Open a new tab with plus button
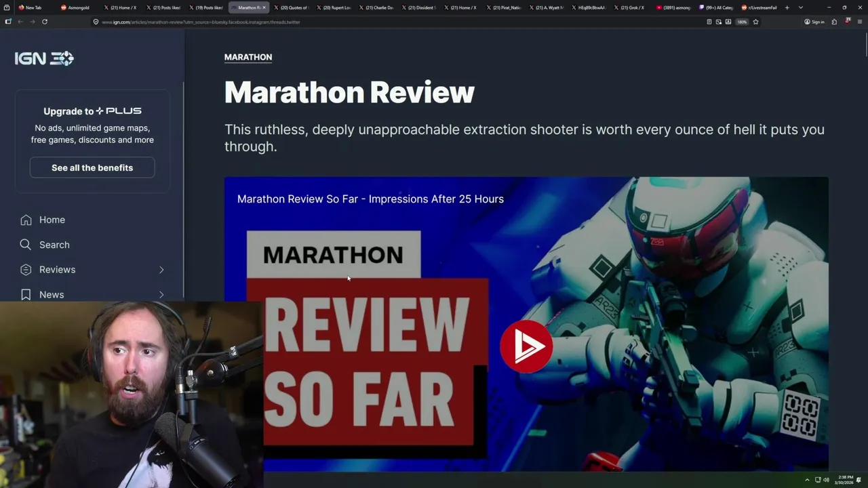 click(787, 7)
